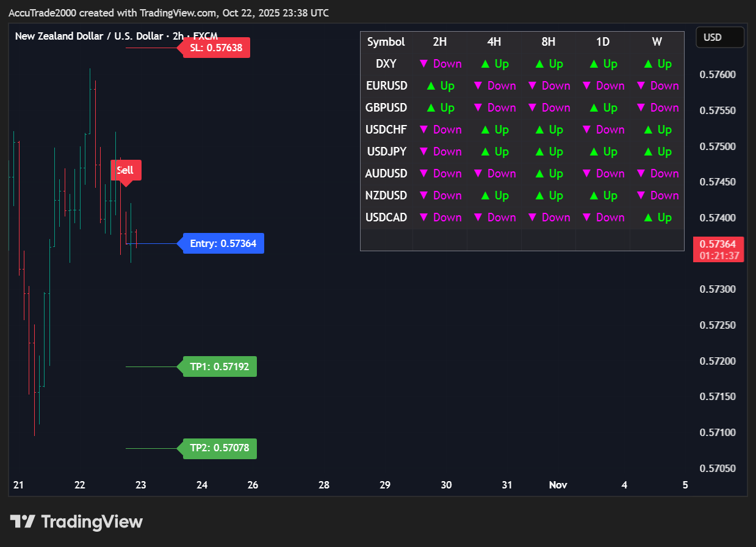756x547 pixels.
Task: Click the USDJPY symbol row label
Action: 386,152
